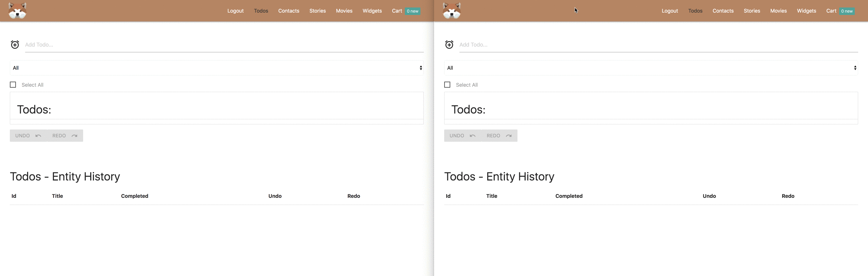
Task: Focus the Add Todo field in right window
Action: click(659, 45)
